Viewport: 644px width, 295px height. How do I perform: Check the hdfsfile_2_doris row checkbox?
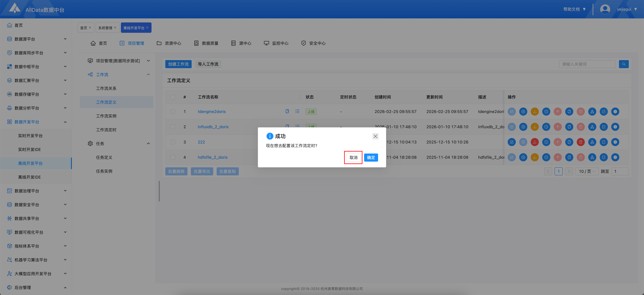click(x=173, y=157)
